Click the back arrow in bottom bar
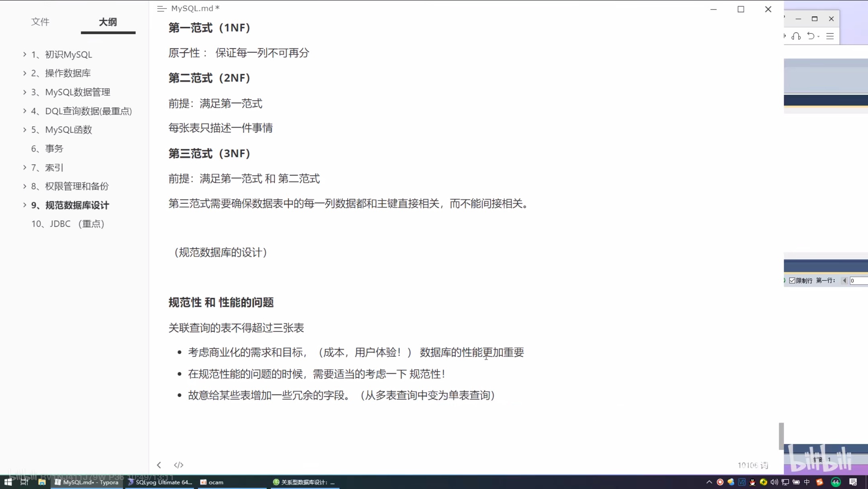 pyautogui.click(x=159, y=465)
